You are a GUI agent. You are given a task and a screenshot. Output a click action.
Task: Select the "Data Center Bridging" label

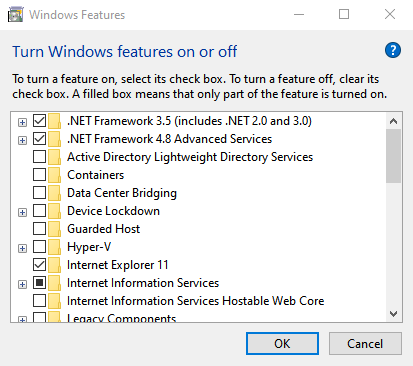click(x=122, y=193)
